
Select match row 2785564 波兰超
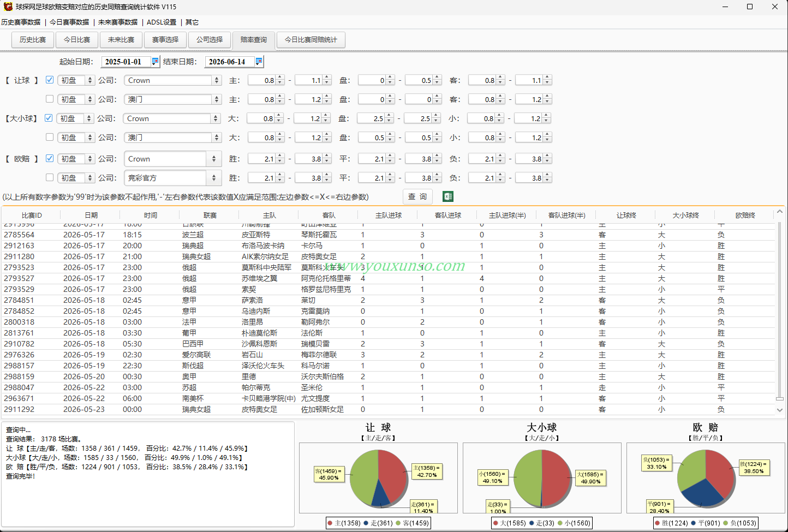tap(388, 235)
